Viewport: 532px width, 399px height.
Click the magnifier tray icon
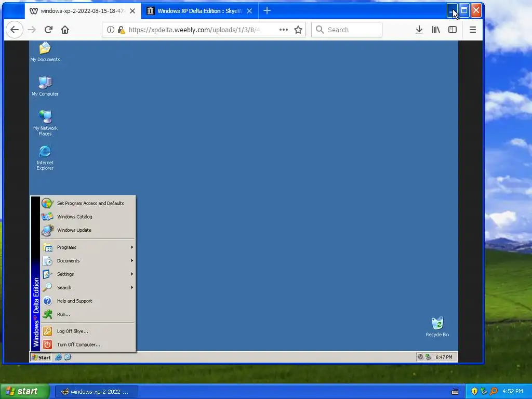tap(494, 392)
